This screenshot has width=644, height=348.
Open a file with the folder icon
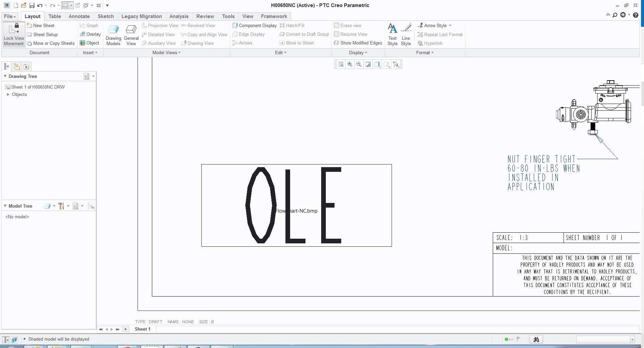(x=23, y=5)
